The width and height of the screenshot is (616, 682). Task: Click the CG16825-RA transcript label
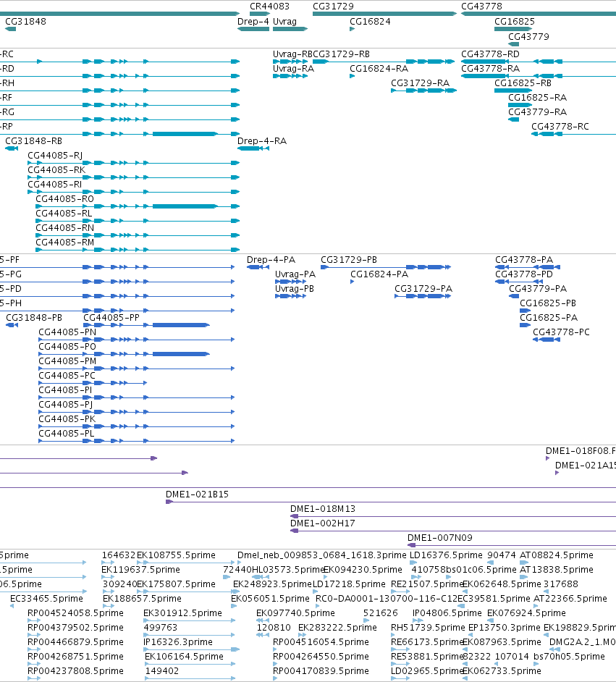tap(538, 98)
